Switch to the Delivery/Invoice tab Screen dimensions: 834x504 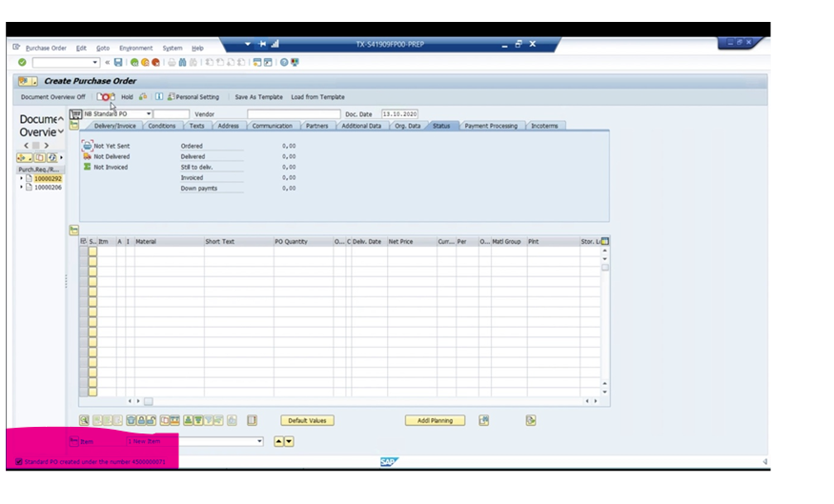click(115, 126)
